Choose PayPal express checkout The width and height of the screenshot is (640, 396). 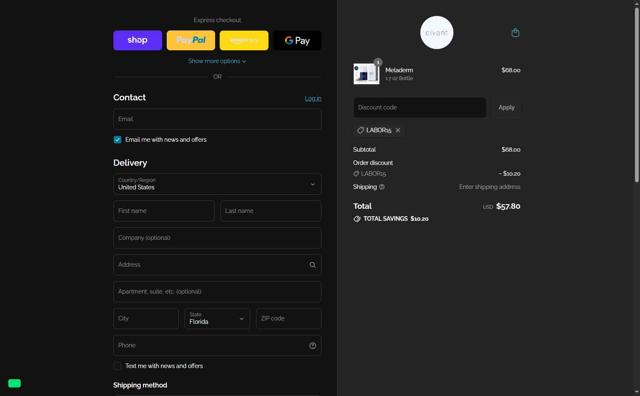(x=191, y=40)
